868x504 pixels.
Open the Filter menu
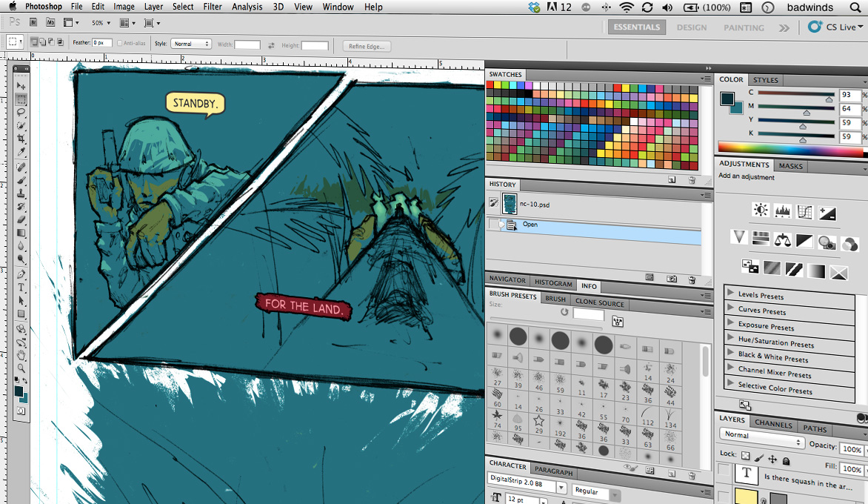click(213, 7)
